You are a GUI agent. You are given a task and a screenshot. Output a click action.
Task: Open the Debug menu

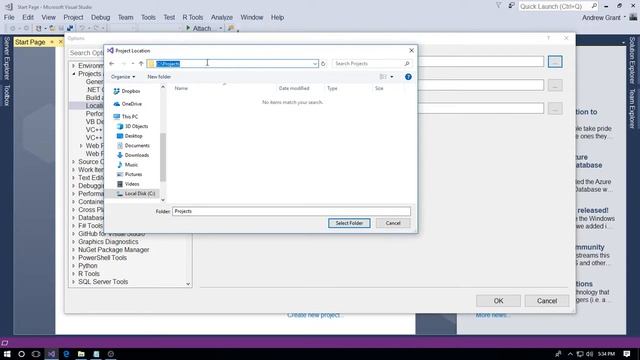[x=100, y=18]
